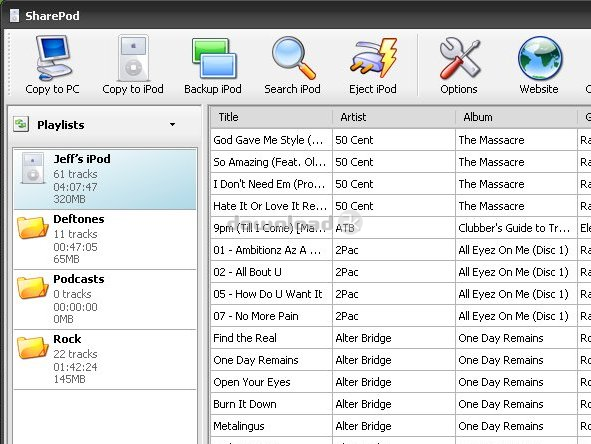Image resolution: width=591 pixels, height=444 pixels.
Task: Open the Backup iPod tool
Action: 214,58
